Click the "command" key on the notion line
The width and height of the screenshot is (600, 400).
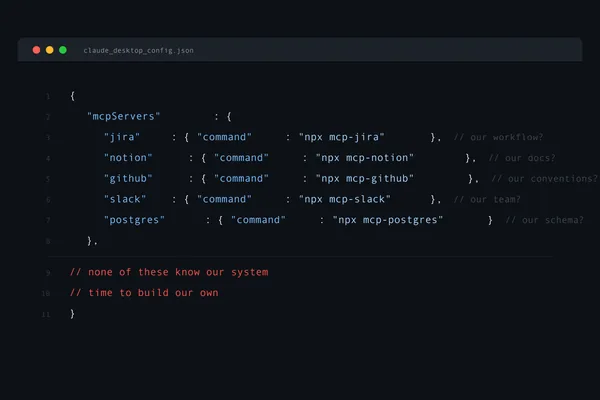click(x=241, y=158)
